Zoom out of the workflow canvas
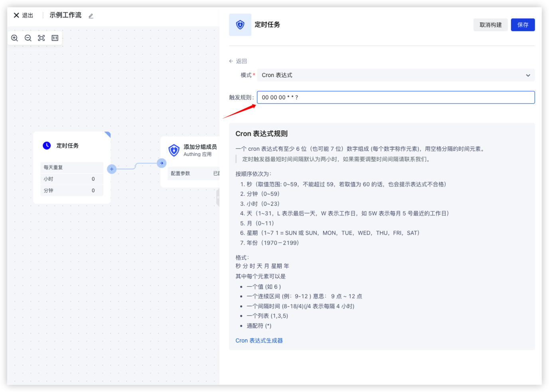Viewport: 549px width, 392px height. (28, 38)
